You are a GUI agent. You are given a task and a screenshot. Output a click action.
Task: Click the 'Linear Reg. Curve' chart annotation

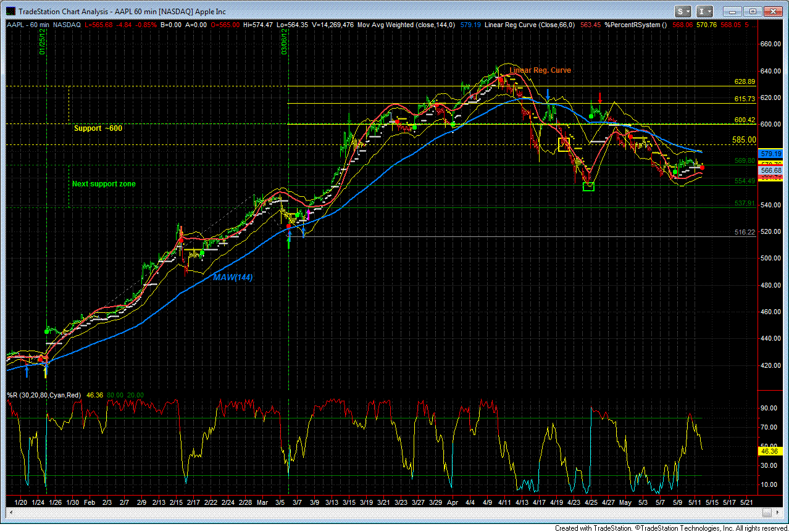pyautogui.click(x=540, y=70)
